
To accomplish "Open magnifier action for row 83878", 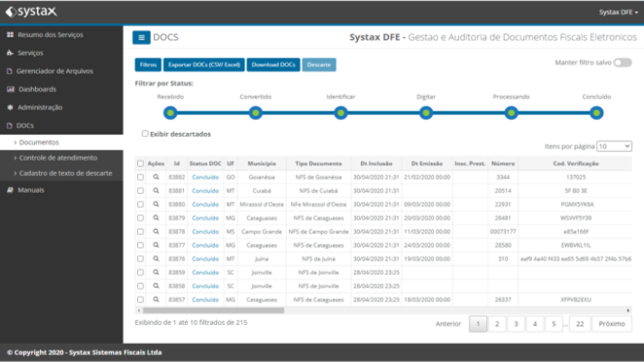I will click(x=156, y=231).
